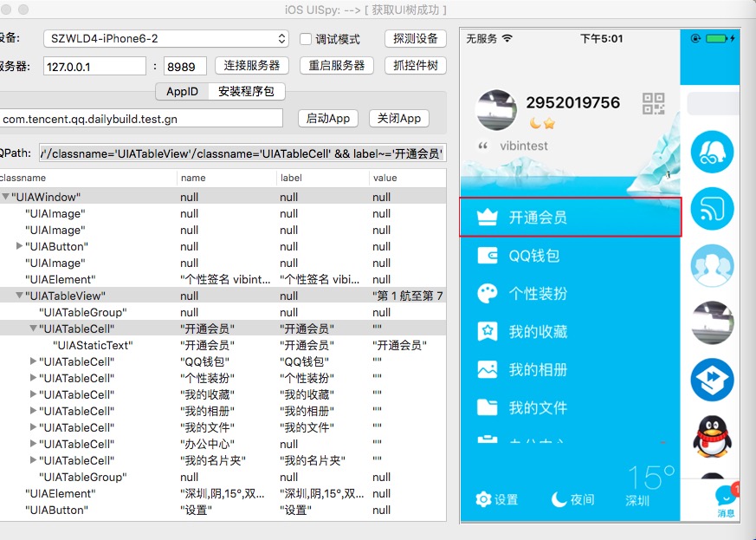Click the 连接服务器 button
756x540 pixels.
coord(252,65)
